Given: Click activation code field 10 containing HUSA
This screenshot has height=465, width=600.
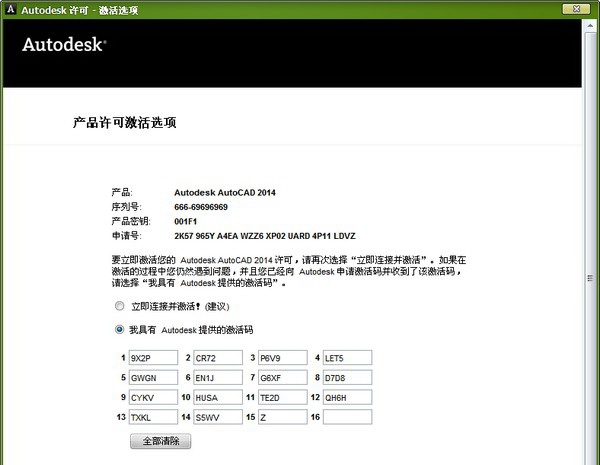Looking at the screenshot, I should point(218,397).
